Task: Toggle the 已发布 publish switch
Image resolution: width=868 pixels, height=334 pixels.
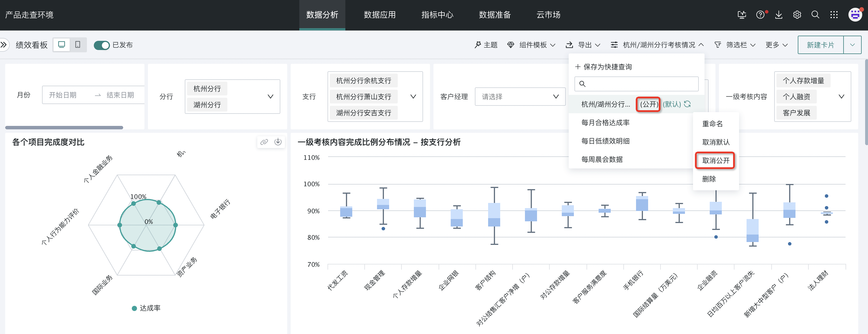Action: click(x=102, y=45)
